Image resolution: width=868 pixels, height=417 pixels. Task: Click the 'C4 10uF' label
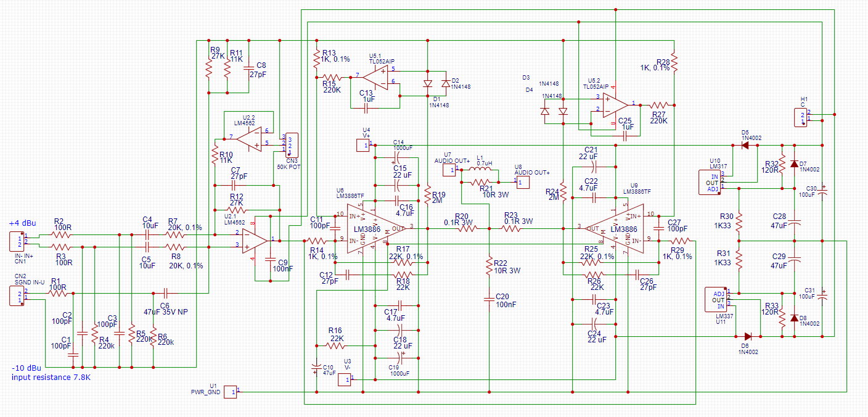pyautogui.click(x=150, y=223)
